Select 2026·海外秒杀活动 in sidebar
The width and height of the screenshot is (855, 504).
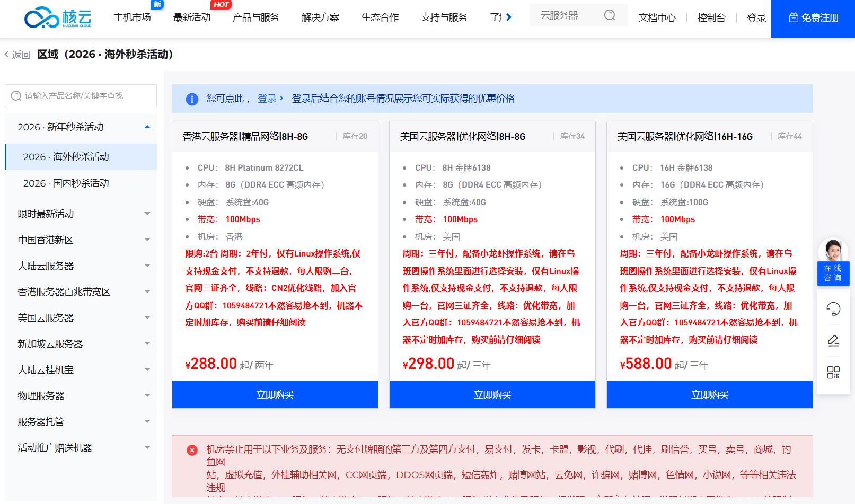(x=81, y=157)
